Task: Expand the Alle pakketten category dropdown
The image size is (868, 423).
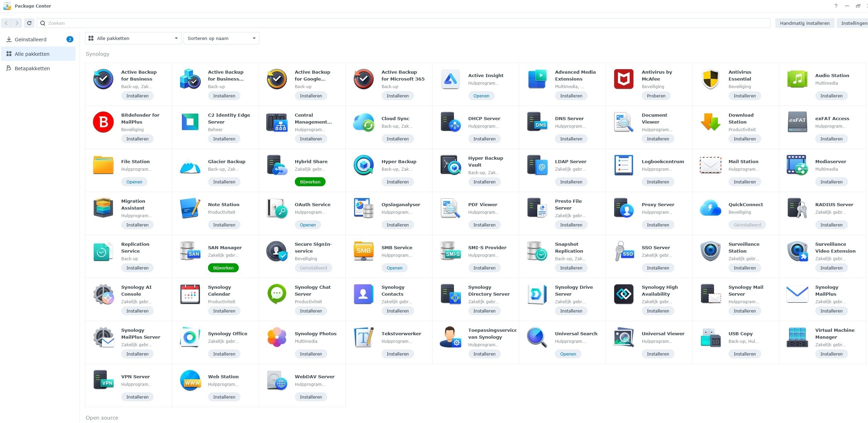Action: click(133, 38)
